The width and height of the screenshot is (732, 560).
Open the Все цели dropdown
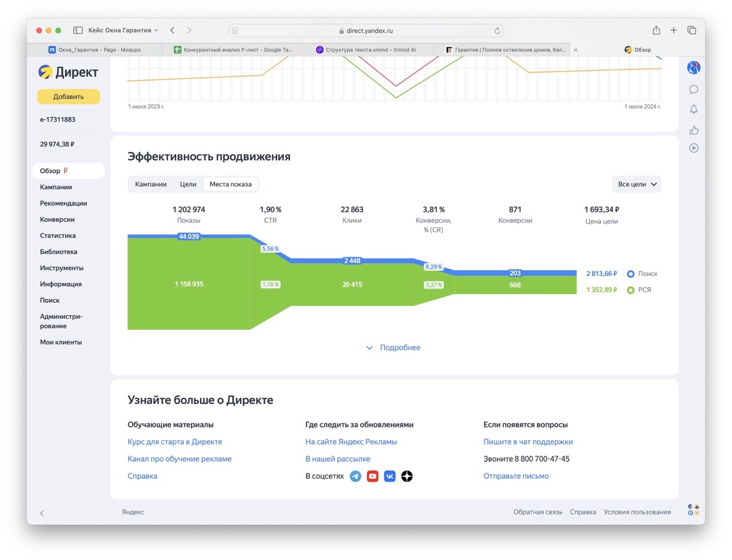(x=636, y=184)
